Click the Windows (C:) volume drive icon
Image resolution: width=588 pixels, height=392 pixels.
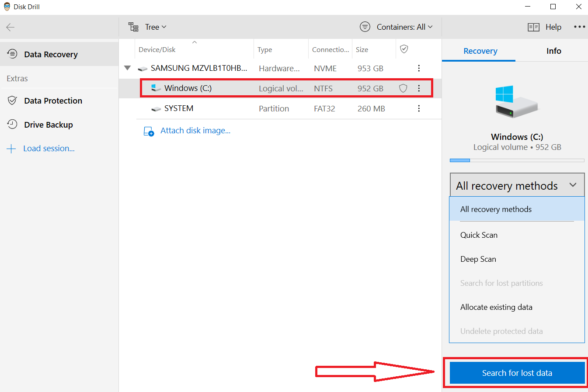coord(156,88)
